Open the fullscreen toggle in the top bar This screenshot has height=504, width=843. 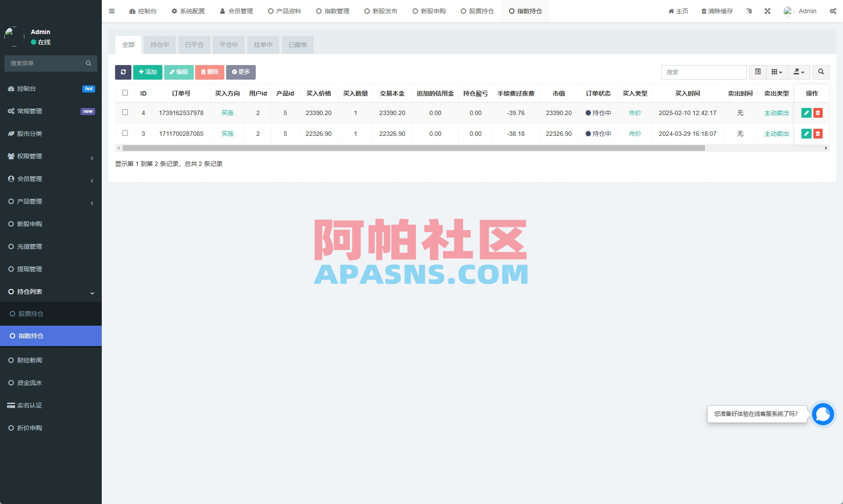[x=768, y=11]
